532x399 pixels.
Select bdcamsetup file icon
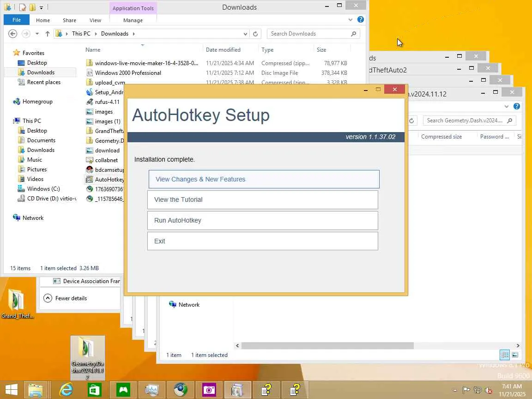(90, 169)
